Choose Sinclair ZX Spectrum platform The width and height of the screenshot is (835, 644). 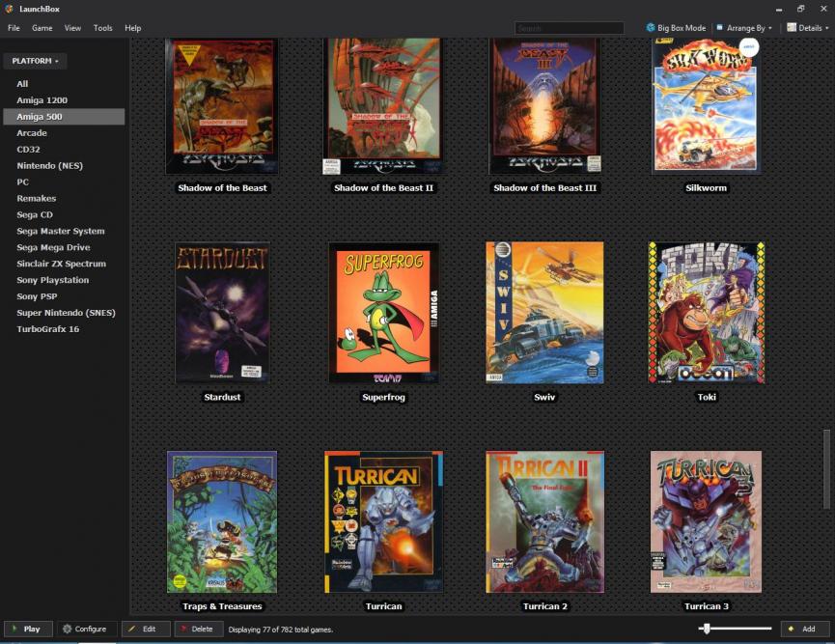pos(61,264)
